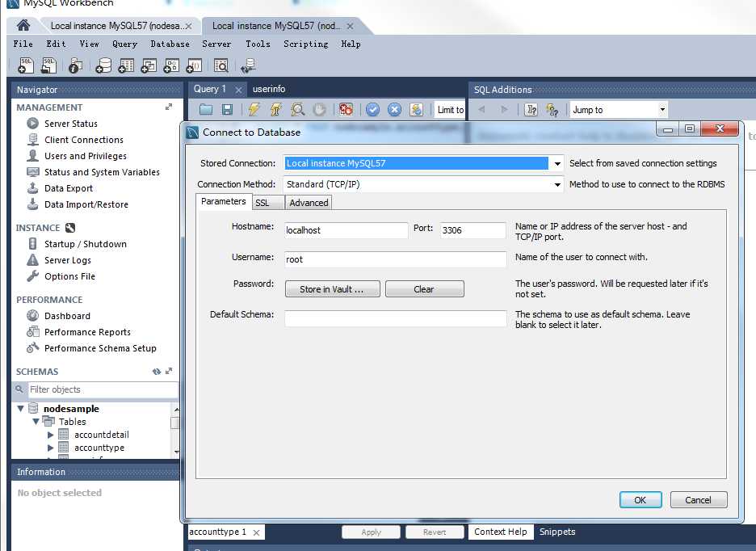Expand the Schemas panel icon
The width and height of the screenshot is (756, 551).
[x=168, y=371]
